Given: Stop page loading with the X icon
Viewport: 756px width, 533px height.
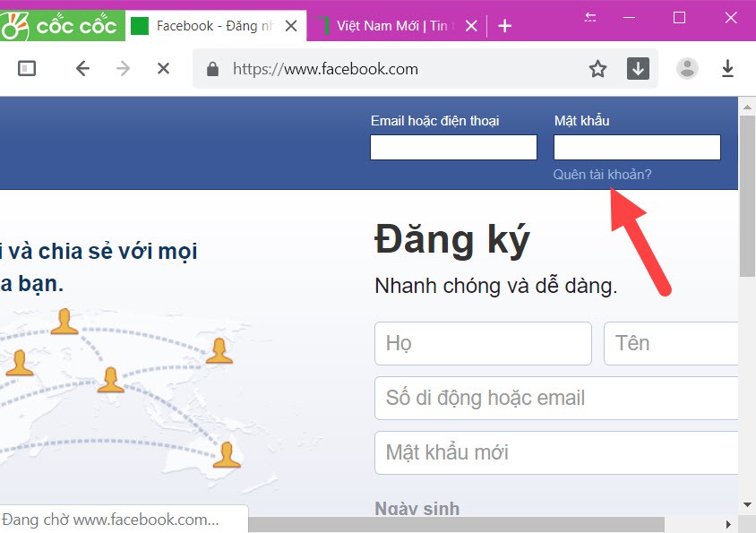Looking at the screenshot, I should (163, 68).
